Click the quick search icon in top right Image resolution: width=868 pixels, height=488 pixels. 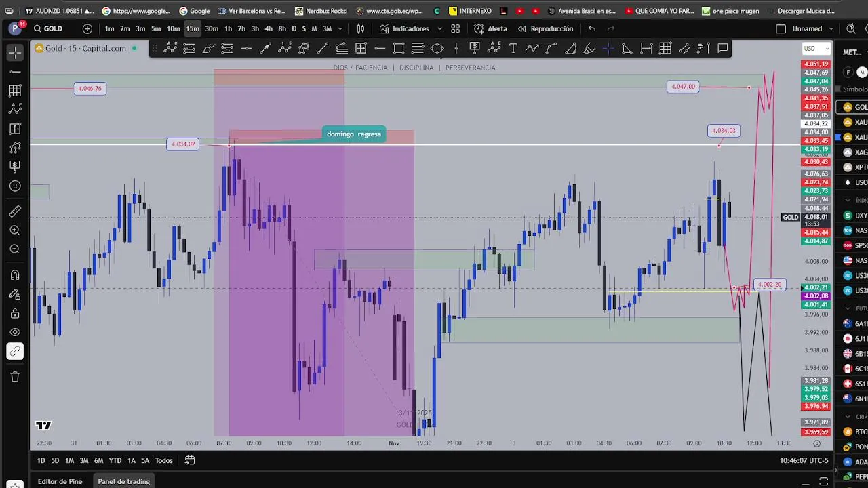851,28
